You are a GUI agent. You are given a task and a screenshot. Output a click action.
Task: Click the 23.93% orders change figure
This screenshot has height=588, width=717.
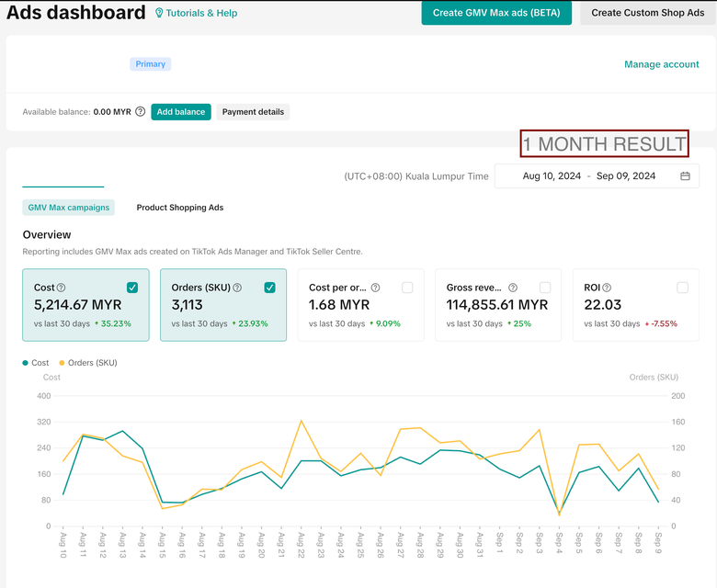(253, 323)
